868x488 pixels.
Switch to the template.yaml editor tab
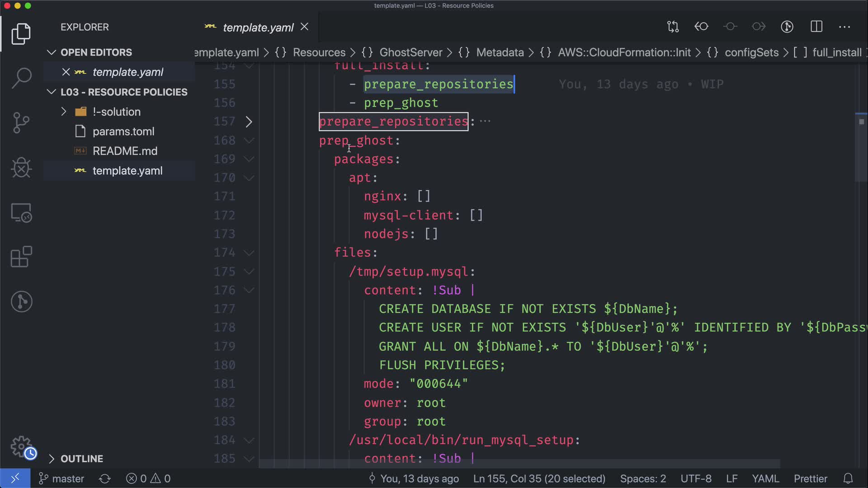coord(258,28)
